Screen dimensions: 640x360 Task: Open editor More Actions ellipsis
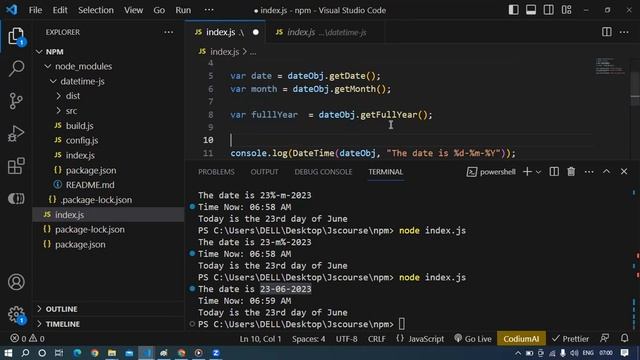(624, 32)
